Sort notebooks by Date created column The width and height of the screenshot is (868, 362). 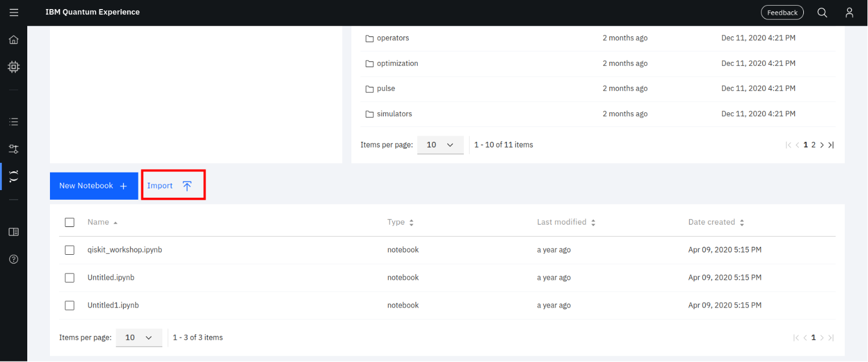tap(716, 222)
